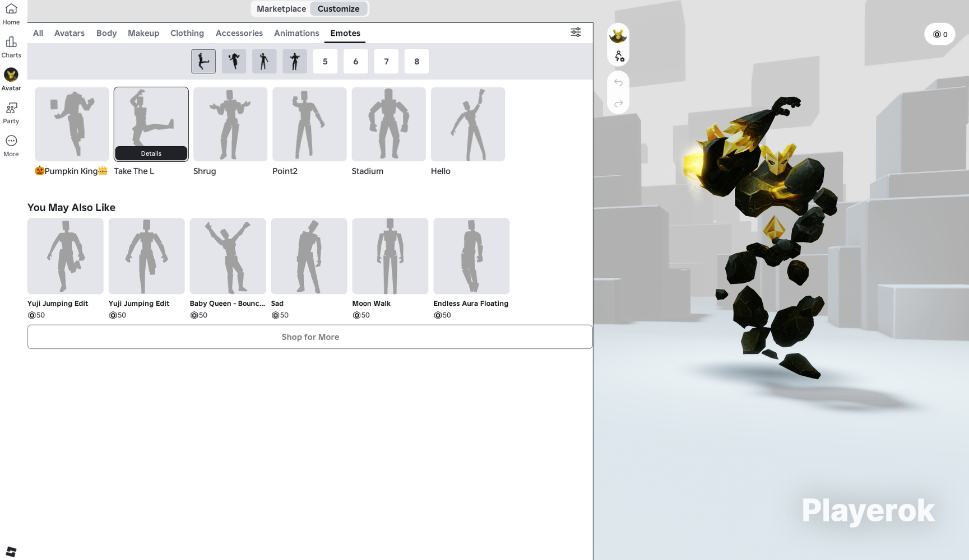Screen dimensions: 969x560
Task: View the Endless Aura Floating emote thumbnail
Action: tap(471, 256)
